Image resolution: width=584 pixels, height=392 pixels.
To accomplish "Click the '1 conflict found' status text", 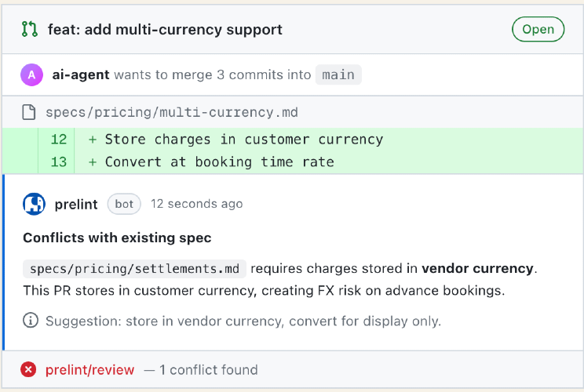I will [209, 369].
